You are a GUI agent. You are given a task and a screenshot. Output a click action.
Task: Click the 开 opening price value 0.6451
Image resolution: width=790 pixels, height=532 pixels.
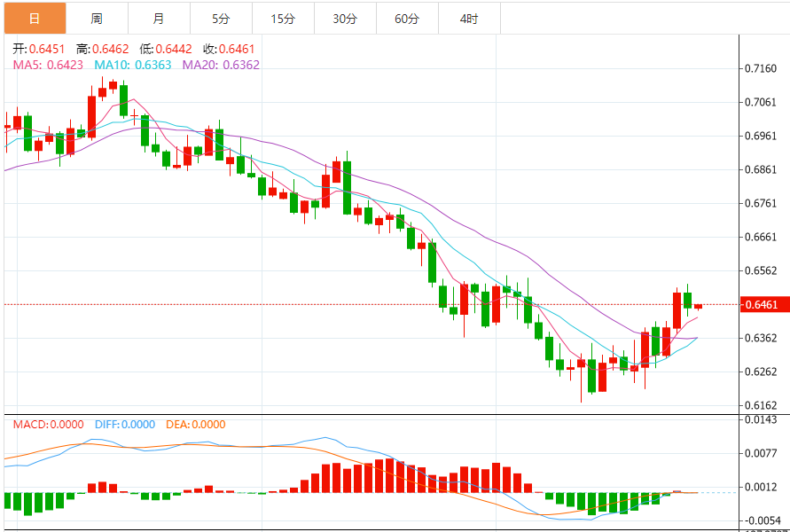pos(47,49)
